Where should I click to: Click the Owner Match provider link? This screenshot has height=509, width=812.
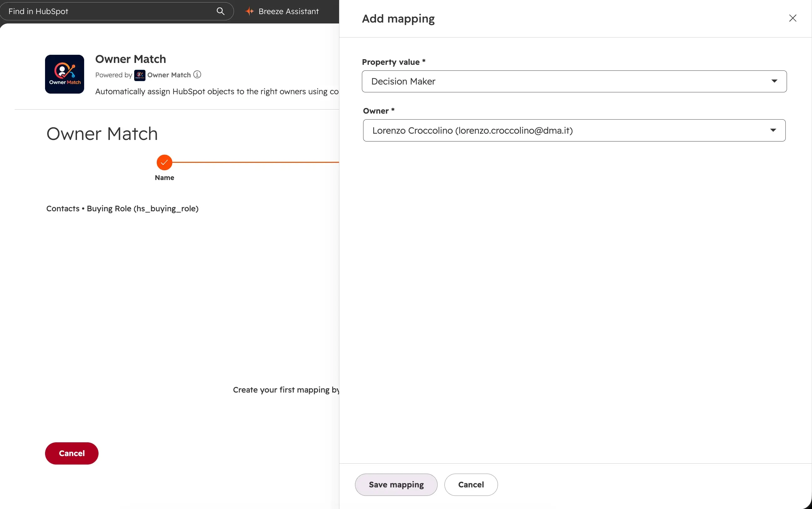tap(169, 75)
